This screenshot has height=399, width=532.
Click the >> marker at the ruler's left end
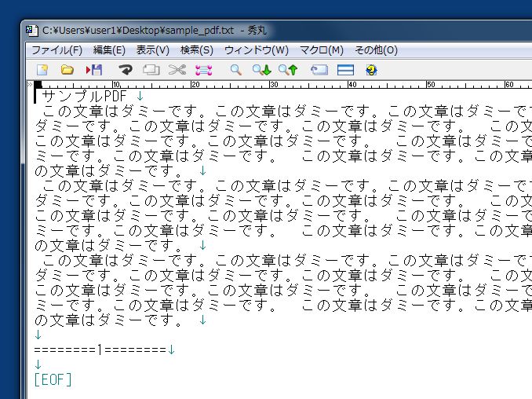[30, 84]
